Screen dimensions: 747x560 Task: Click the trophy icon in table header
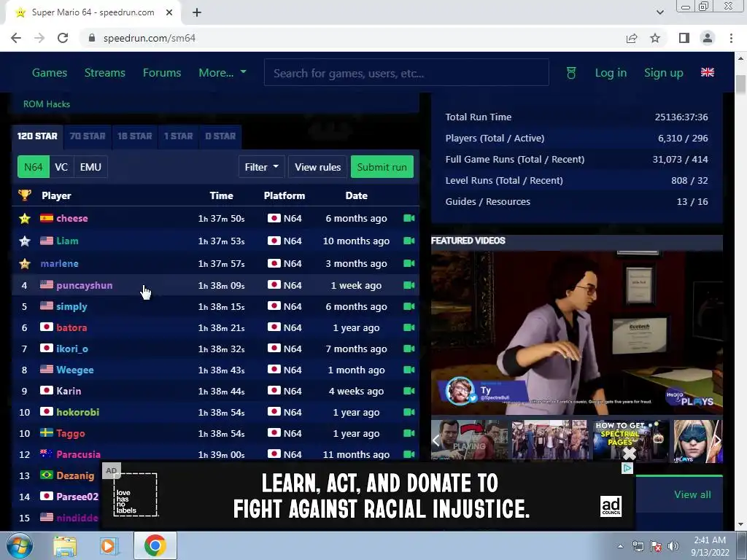pyautogui.click(x=25, y=195)
